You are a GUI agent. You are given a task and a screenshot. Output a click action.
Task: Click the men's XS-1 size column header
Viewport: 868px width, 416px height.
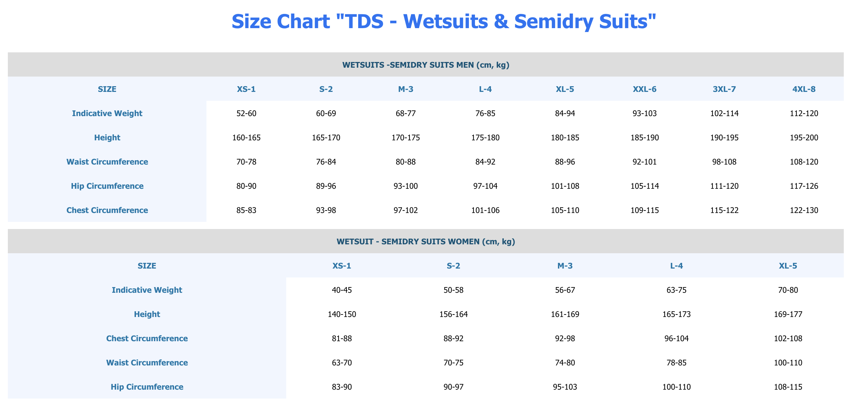pyautogui.click(x=246, y=89)
